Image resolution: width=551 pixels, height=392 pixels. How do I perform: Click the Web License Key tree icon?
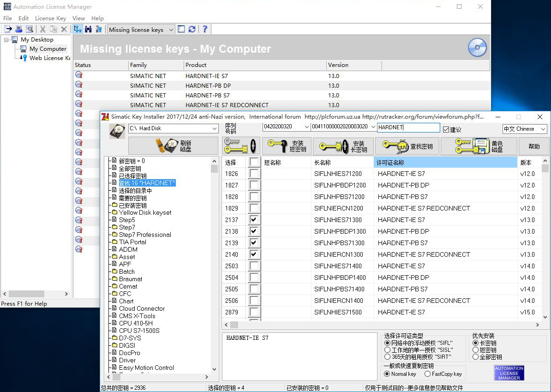[x=23, y=58]
